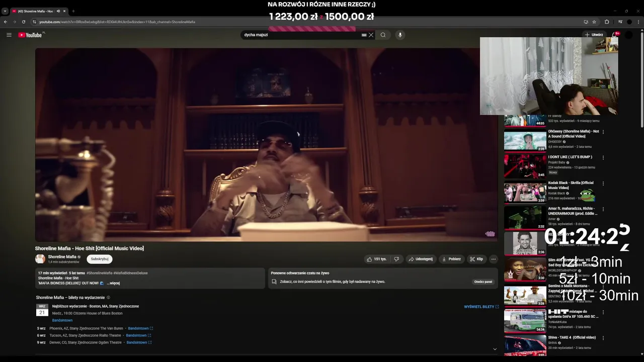Open HIT mixtape DAF video thumbnail

point(525,321)
